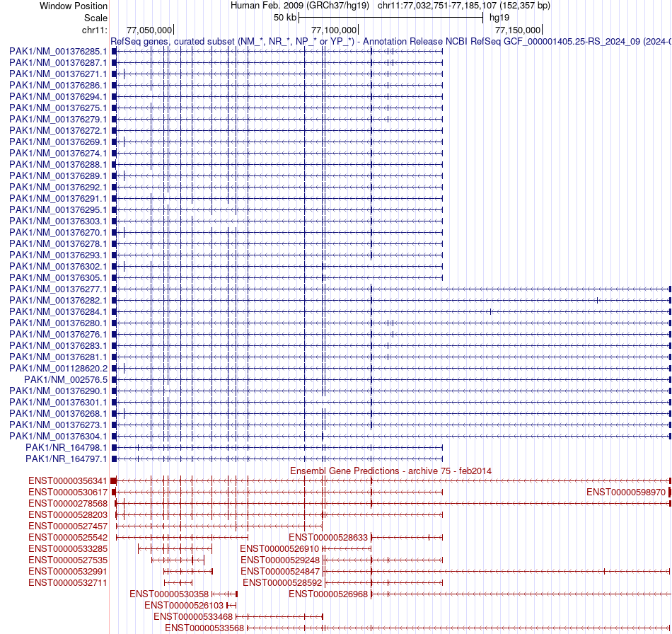Select transcript label PAK1/NM_002576.5
672x634 pixels.
point(66,379)
